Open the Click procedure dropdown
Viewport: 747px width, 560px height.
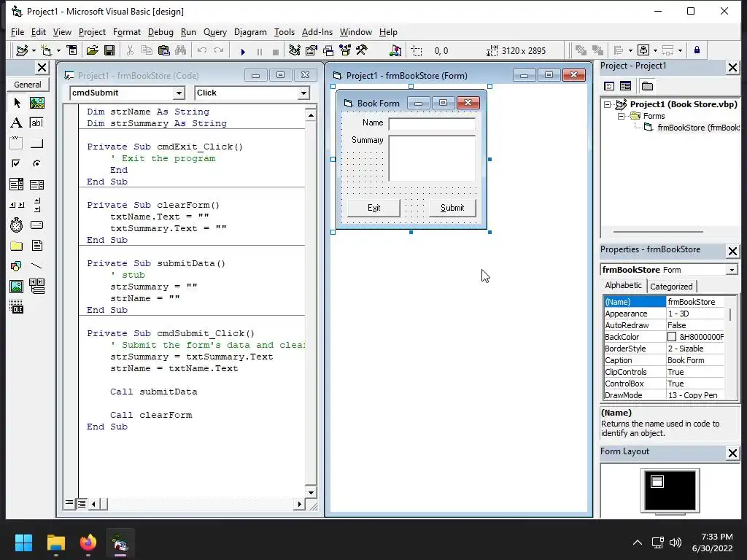coord(303,93)
